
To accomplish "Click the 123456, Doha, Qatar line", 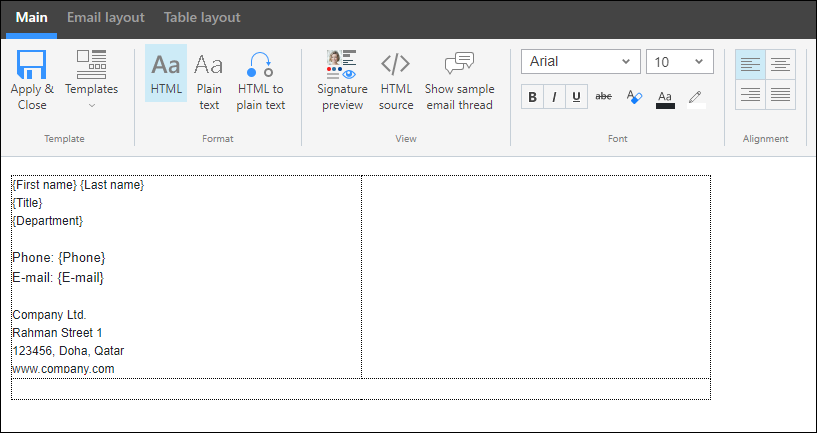I will tap(68, 351).
